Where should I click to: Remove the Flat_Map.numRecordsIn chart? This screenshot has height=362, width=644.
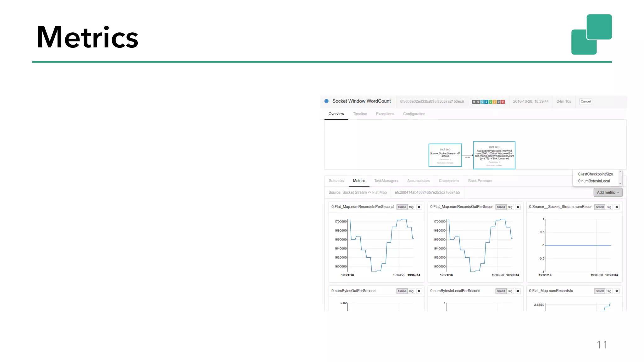pyautogui.click(x=617, y=291)
